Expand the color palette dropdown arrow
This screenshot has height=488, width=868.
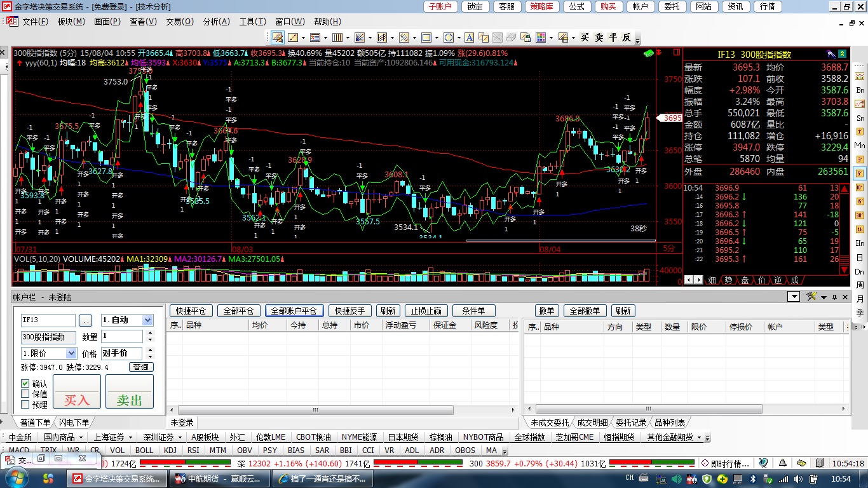(552, 37)
